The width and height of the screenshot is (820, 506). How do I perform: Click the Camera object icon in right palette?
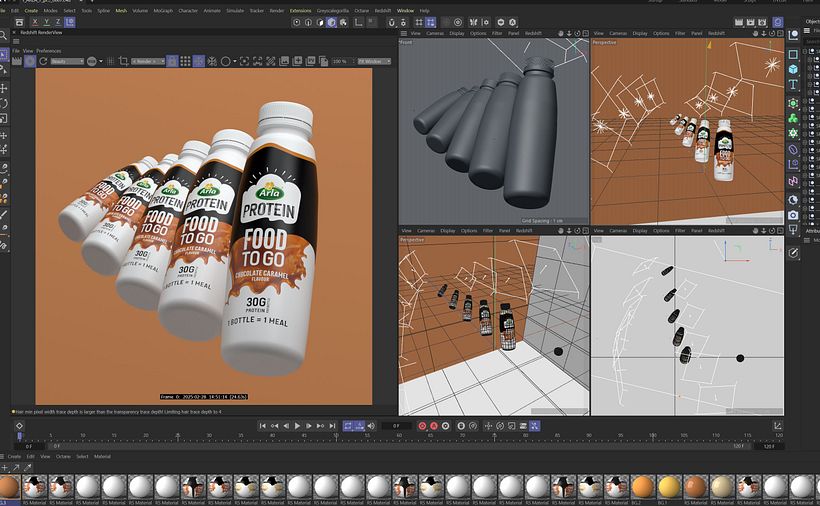[x=793, y=215]
